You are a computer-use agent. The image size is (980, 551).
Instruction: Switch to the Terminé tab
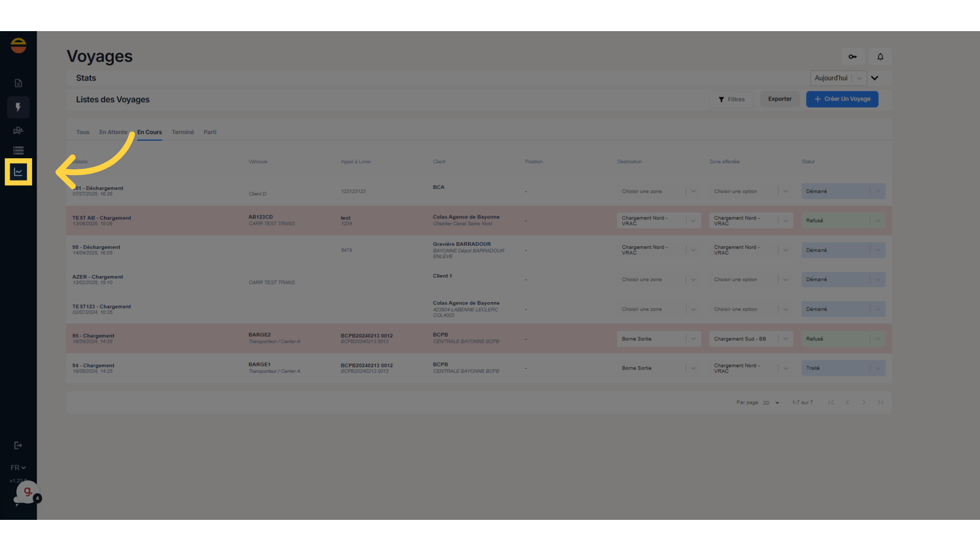click(183, 132)
